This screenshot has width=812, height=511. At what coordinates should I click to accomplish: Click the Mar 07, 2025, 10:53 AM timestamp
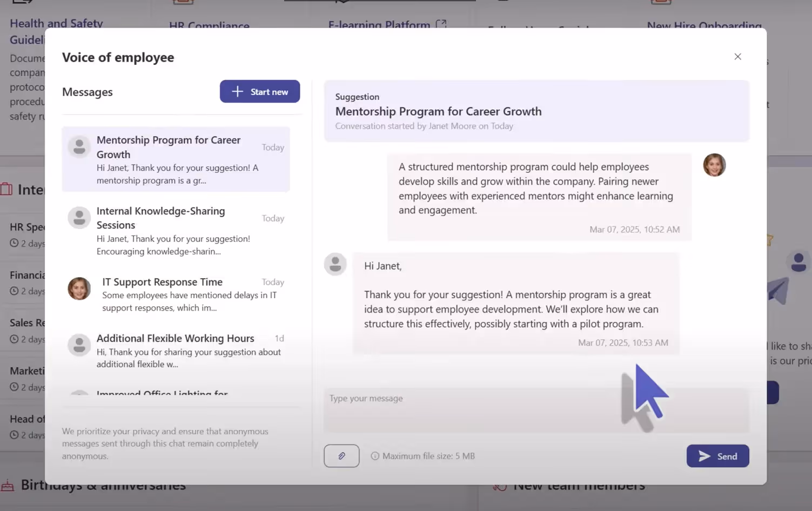pos(623,343)
